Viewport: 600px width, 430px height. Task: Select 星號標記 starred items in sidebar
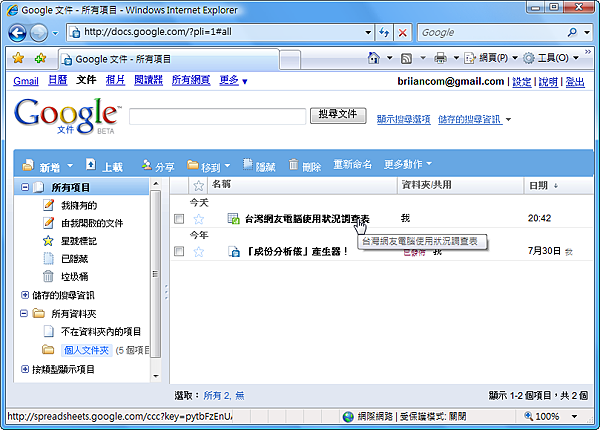[79, 241]
